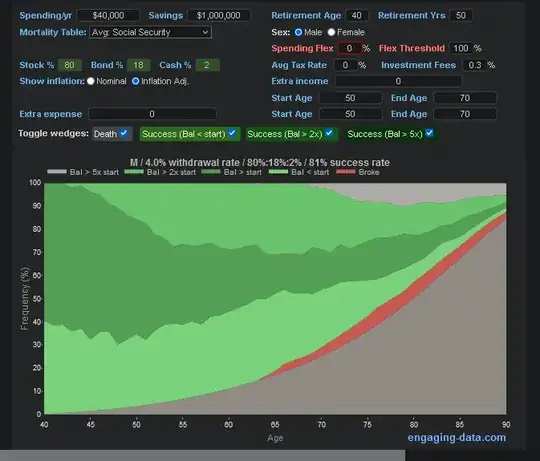Focus the Savings amount field
The width and height of the screenshot is (540, 461).
point(219,15)
